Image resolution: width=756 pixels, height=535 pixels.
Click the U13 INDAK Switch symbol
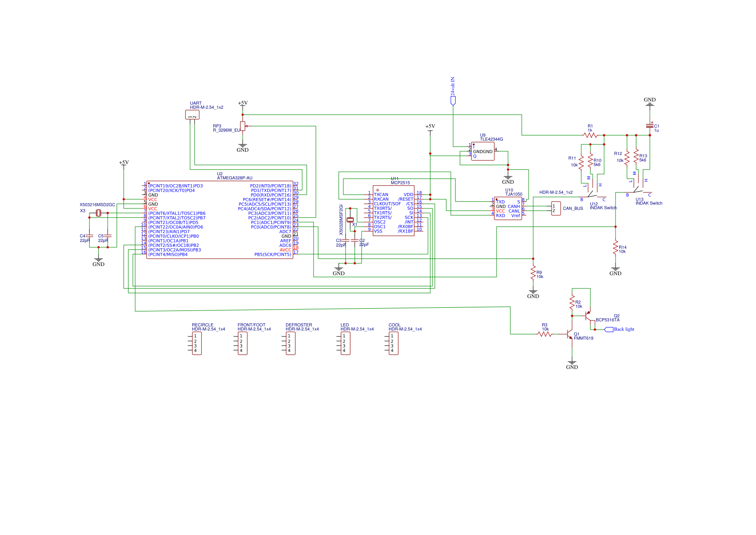point(638,186)
